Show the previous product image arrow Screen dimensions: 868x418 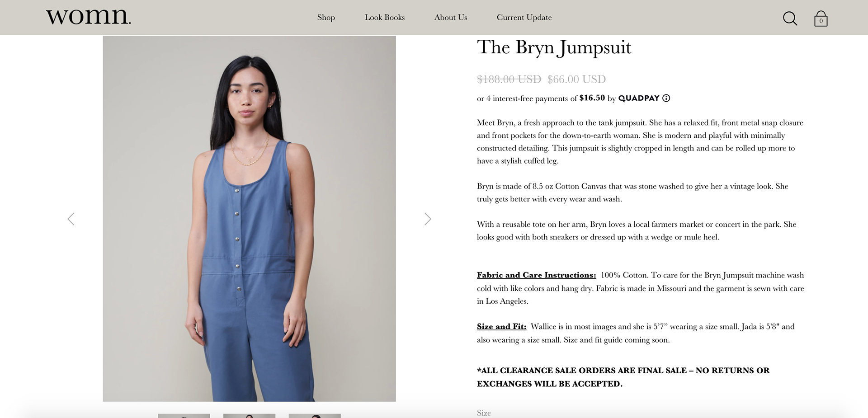pos(71,219)
